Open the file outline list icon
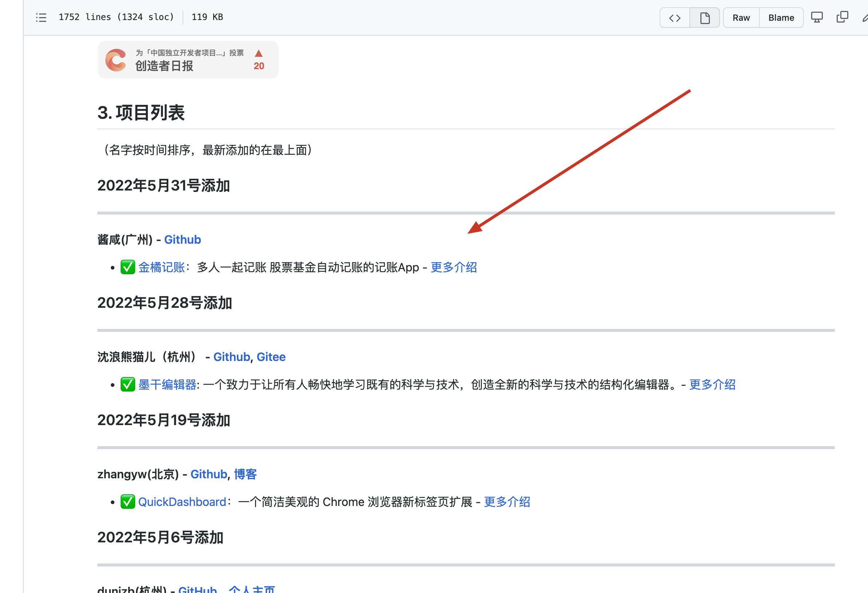 click(41, 17)
